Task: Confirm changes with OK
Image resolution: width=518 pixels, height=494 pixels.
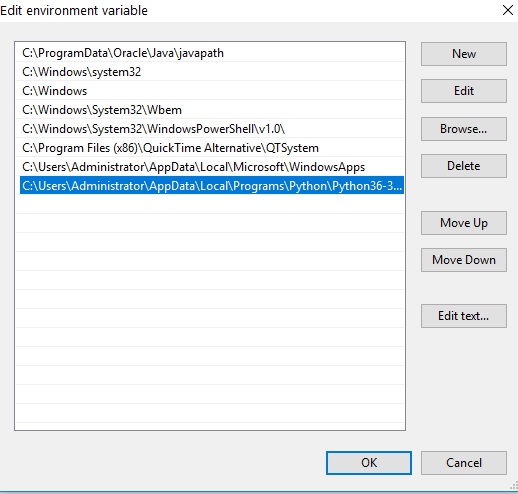Action: [369, 463]
